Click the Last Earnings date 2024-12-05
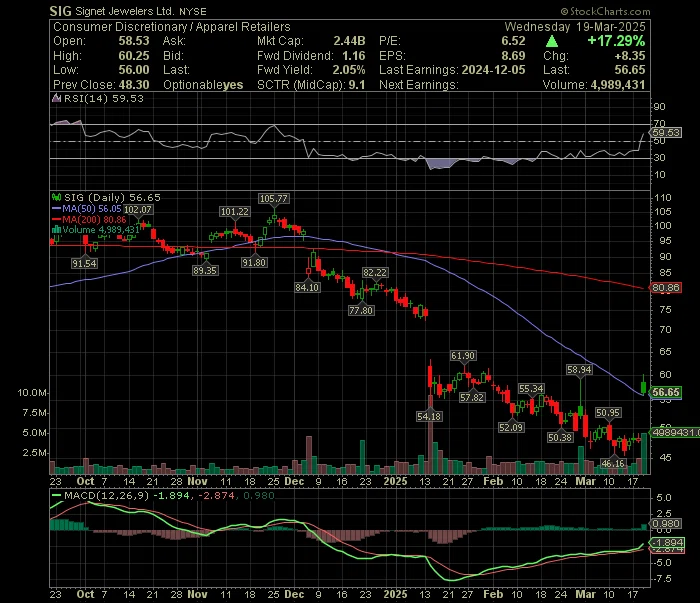The height and width of the screenshot is (603, 700). coord(493,70)
